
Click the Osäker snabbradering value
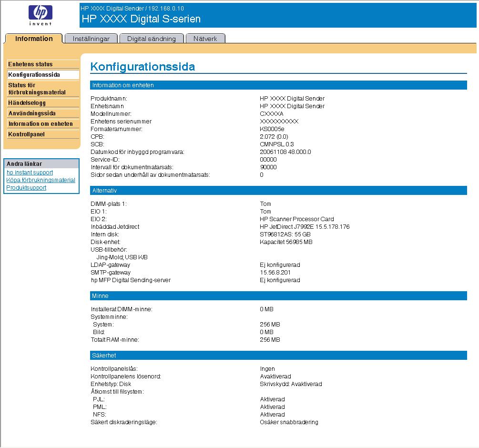[289, 422]
